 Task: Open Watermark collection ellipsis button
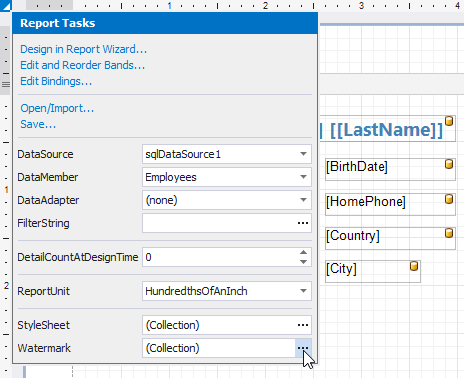(x=303, y=348)
